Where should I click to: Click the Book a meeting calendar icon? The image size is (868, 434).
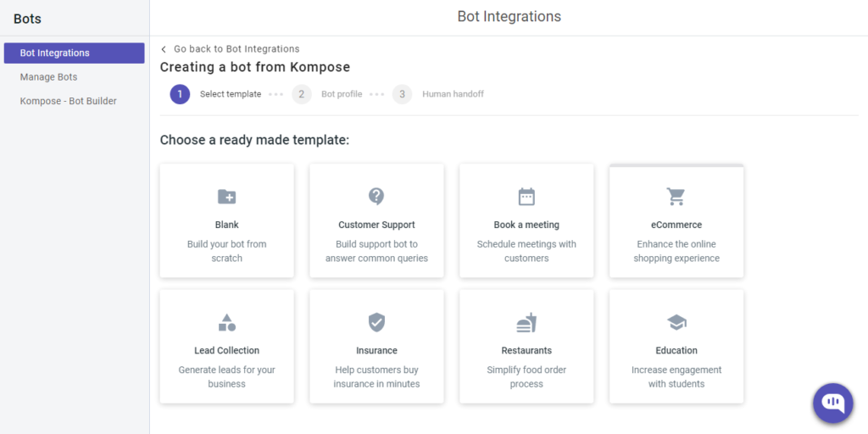[526, 197]
